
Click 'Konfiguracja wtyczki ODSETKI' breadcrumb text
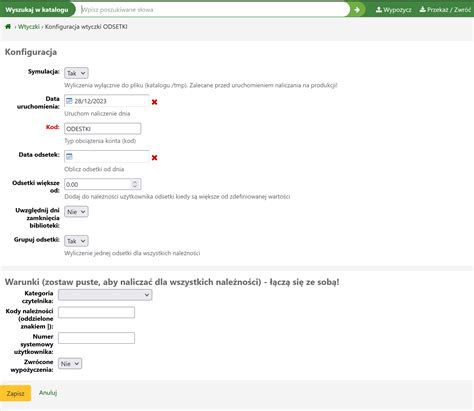click(86, 27)
